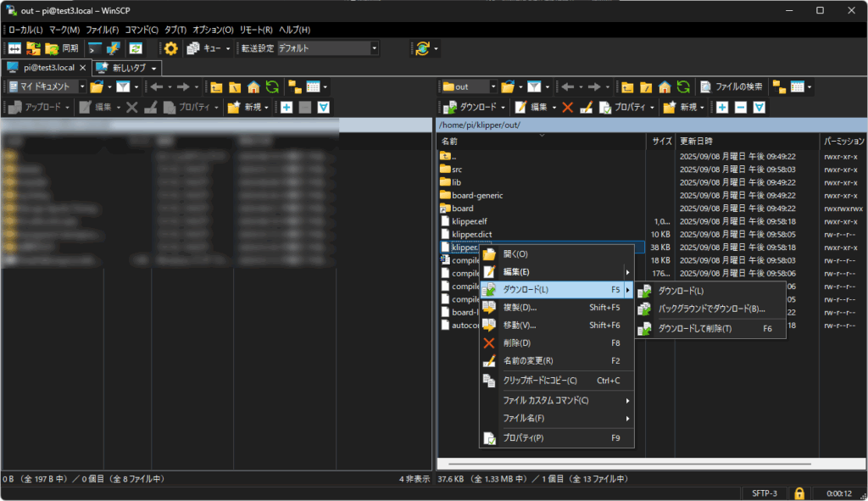Screen dimensions: 868x501
Task: Click the remote panel Refresh icon
Action: (x=685, y=86)
